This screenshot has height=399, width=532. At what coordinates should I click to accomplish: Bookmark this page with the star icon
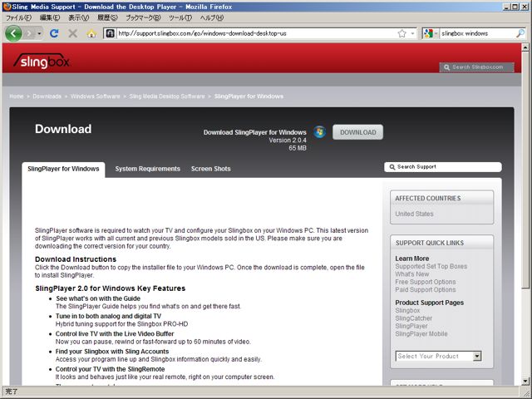click(x=401, y=33)
